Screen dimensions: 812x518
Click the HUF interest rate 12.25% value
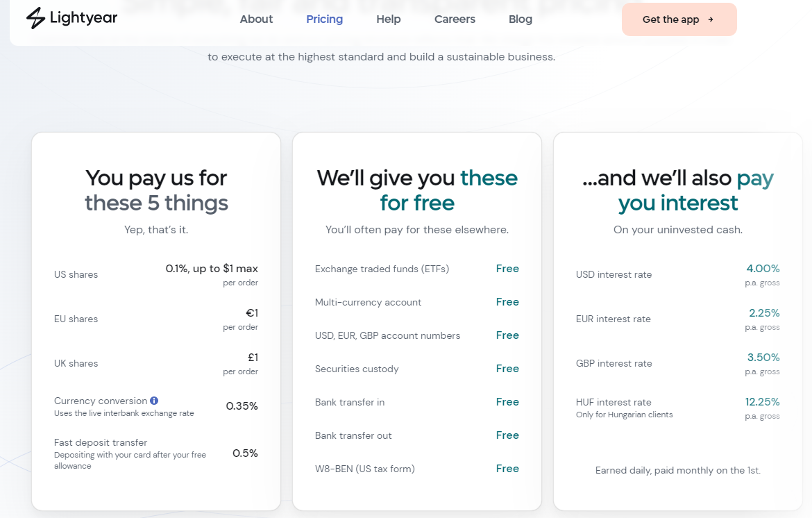click(x=762, y=402)
